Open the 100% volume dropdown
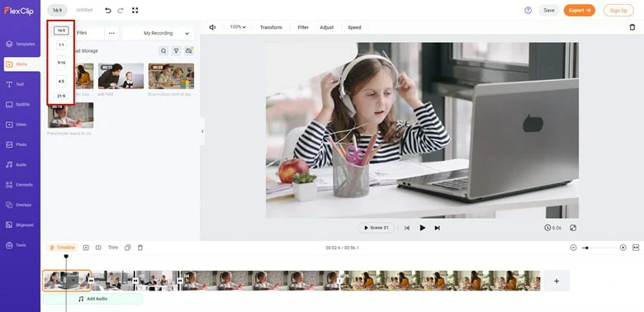Image resolution: width=644 pixels, height=312 pixels. tap(238, 27)
